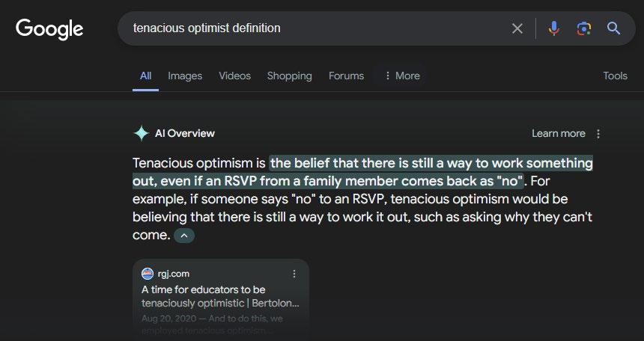This screenshot has width=644, height=341.
Task: Open the Shopping results tab
Action: (x=289, y=76)
